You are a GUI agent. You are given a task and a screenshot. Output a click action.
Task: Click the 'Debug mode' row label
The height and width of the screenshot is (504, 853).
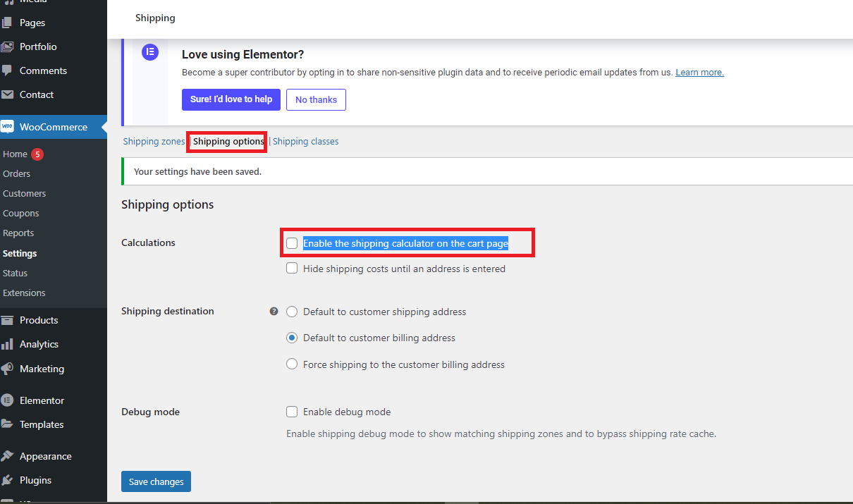[150, 412]
